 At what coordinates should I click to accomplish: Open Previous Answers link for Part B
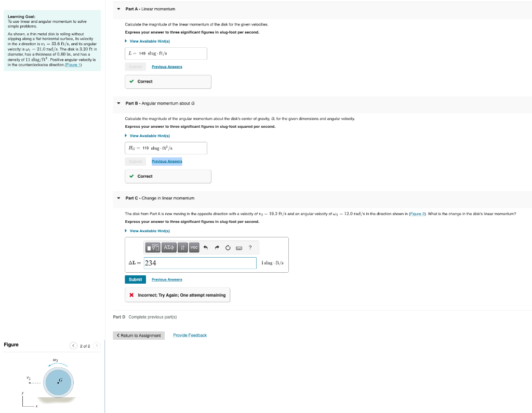167,161
